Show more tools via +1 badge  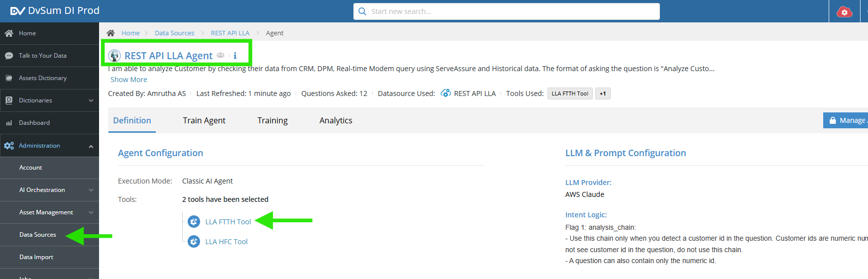coord(603,93)
